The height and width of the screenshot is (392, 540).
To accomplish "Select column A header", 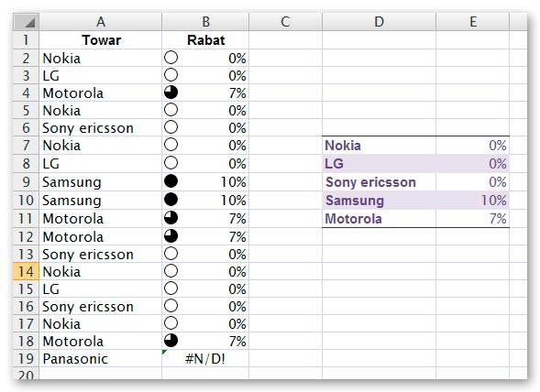I will 101,22.
